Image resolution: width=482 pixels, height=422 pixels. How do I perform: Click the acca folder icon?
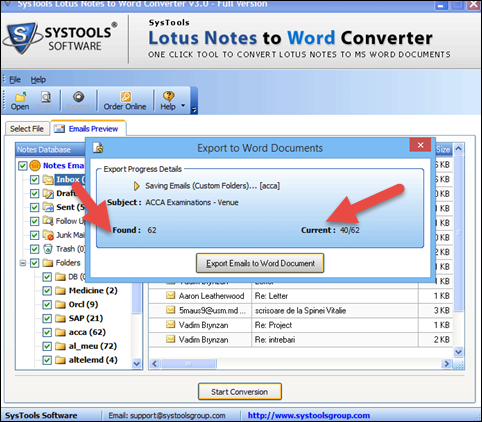click(60, 332)
